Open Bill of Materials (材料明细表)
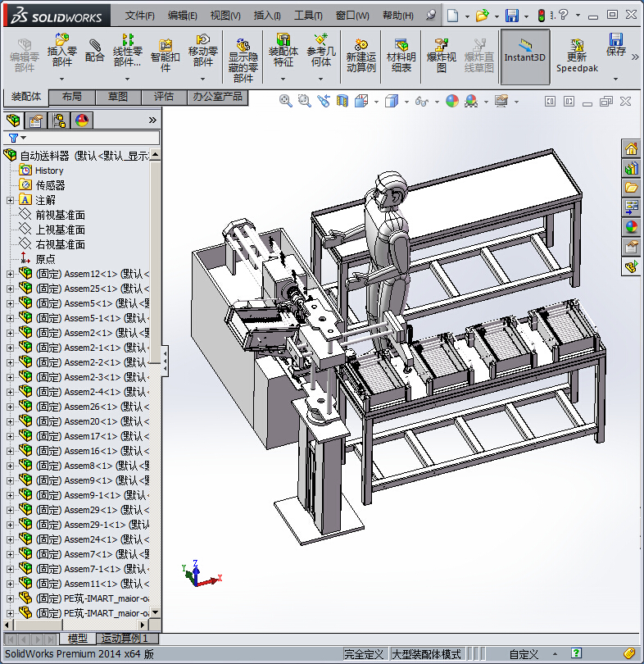This screenshot has height=664, width=644. point(401,55)
